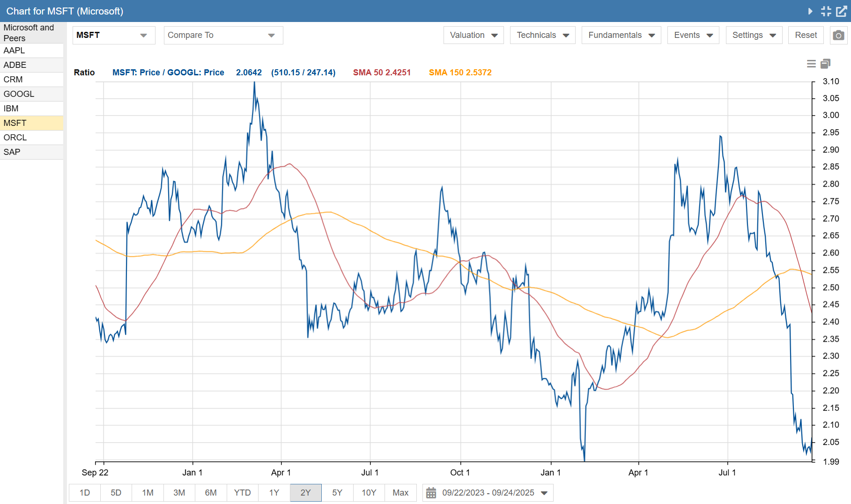Click the camera screenshot icon
The image size is (851, 504).
838,36
